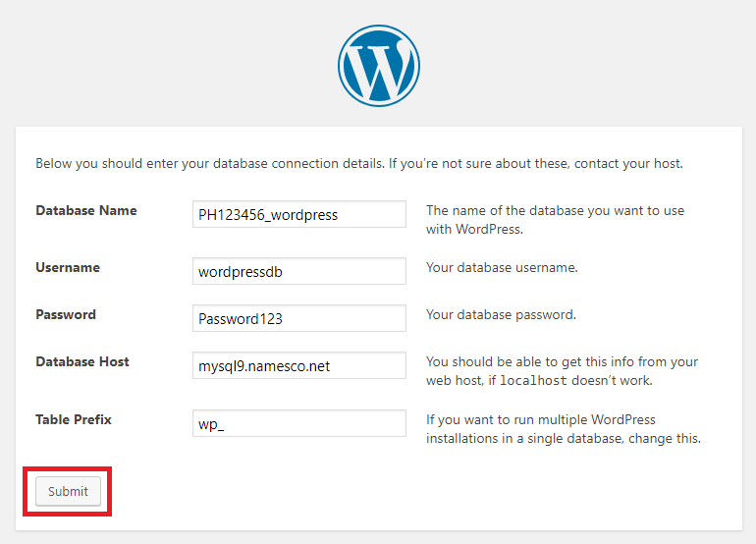Viewport: 756px width, 544px height.
Task: Click the Submit button
Action: 68,491
